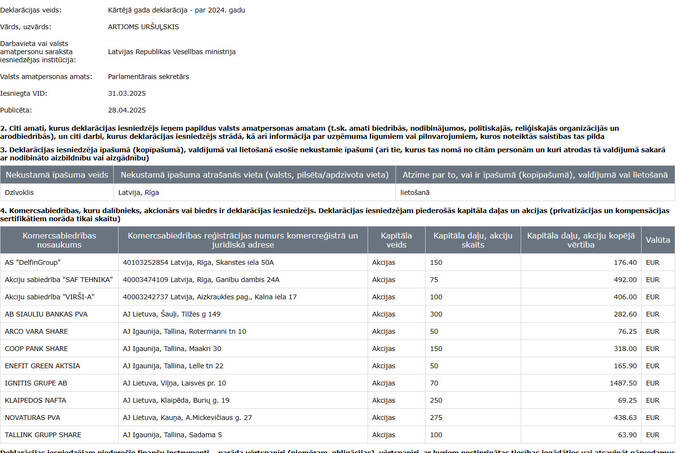
Task: Click share count 300 for Siauliu Bankas
Action: [436, 314]
